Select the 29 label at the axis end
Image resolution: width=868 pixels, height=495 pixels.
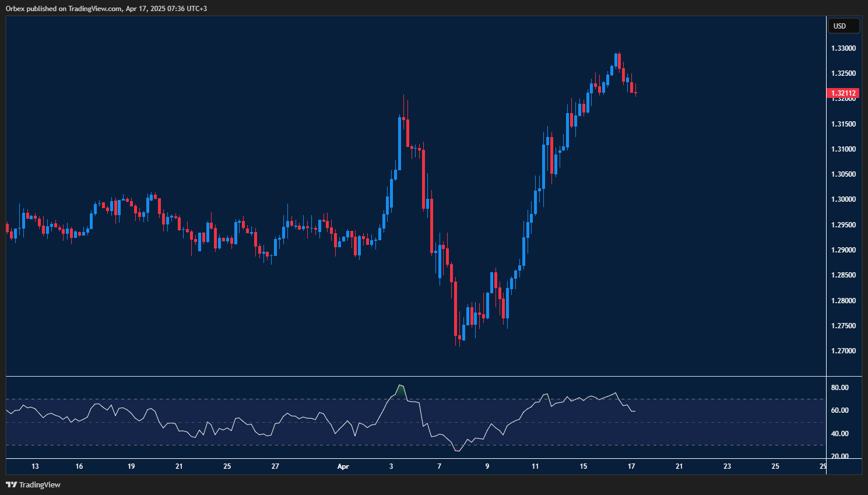coord(823,466)
